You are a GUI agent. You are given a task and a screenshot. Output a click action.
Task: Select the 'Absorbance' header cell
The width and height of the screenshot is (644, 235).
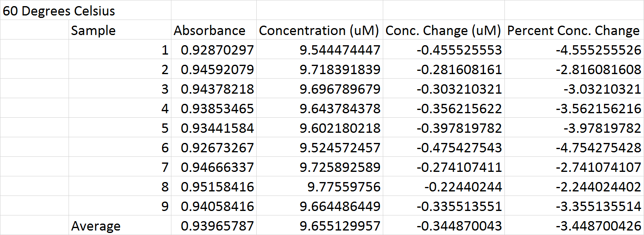(x=209, y=31)
